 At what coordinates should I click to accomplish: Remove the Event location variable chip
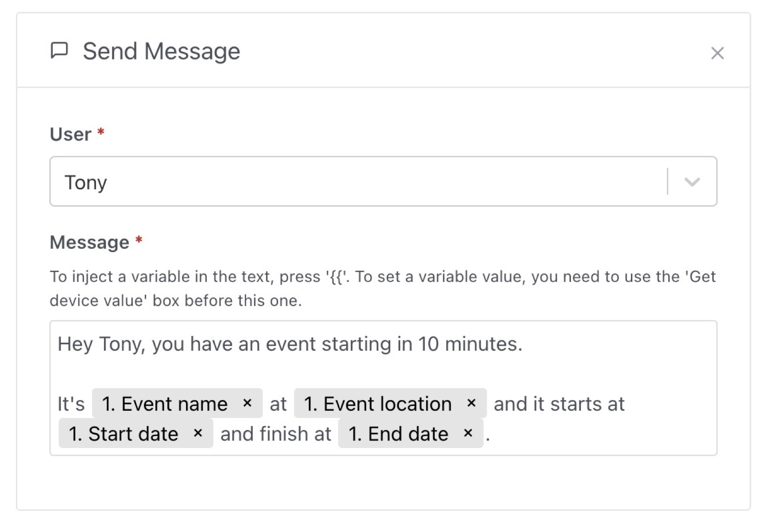click(x=472, y=404)
